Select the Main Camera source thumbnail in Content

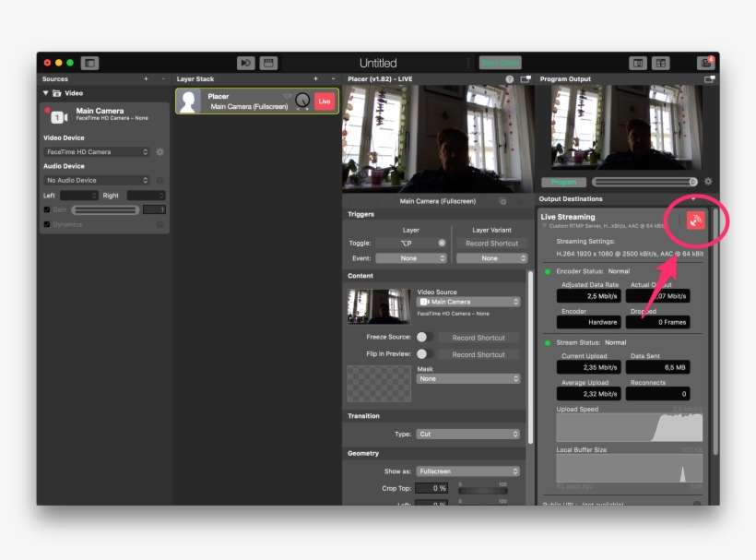pos(379,306)
